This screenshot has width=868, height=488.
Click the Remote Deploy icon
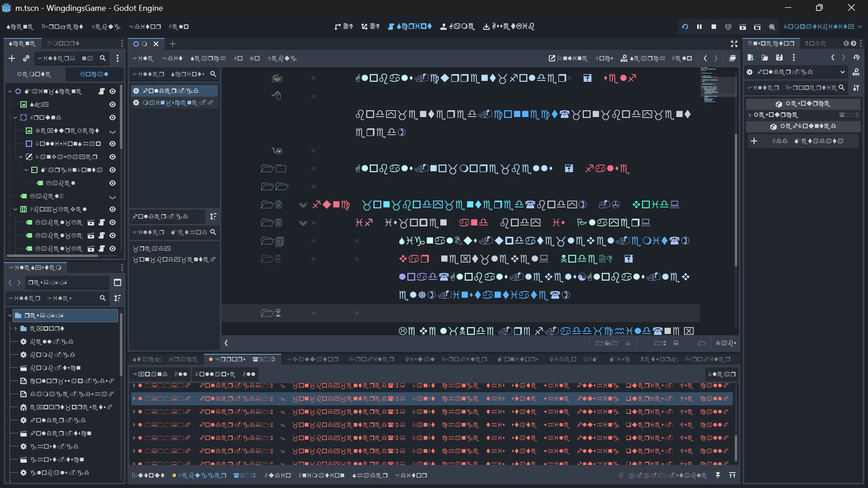click(x=728, y=27)
